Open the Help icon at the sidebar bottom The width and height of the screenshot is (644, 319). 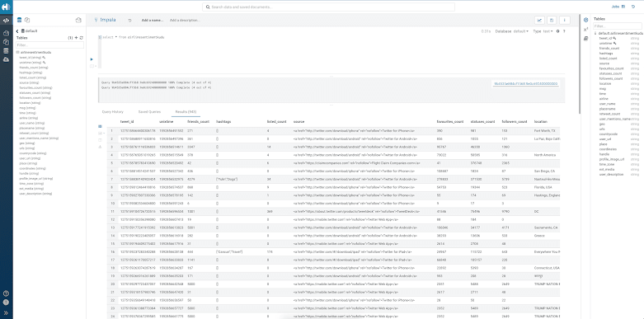pos(6,293)
